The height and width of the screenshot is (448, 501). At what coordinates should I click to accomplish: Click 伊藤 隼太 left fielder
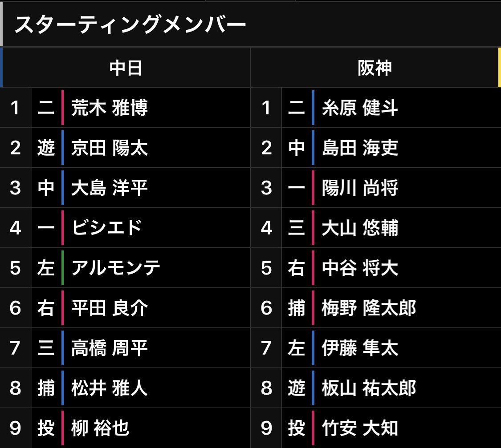click(360, 348)
